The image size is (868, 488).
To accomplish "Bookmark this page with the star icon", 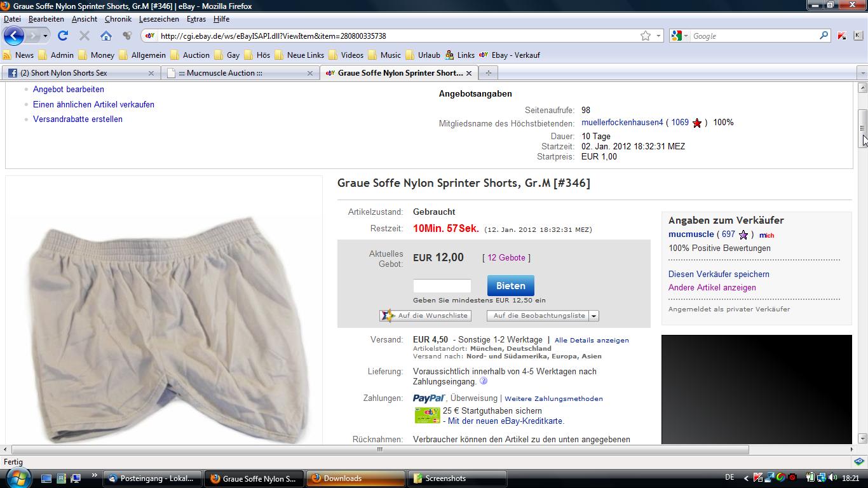I will 646,36.
